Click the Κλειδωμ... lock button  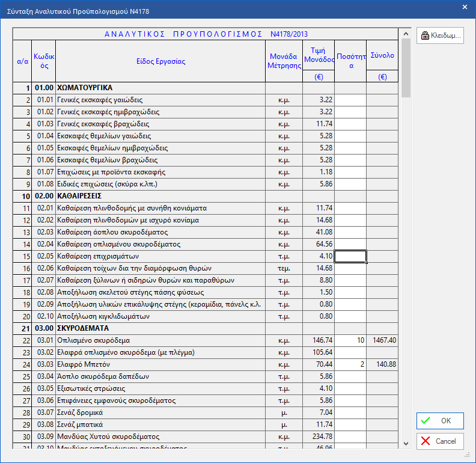pos(440,35)
